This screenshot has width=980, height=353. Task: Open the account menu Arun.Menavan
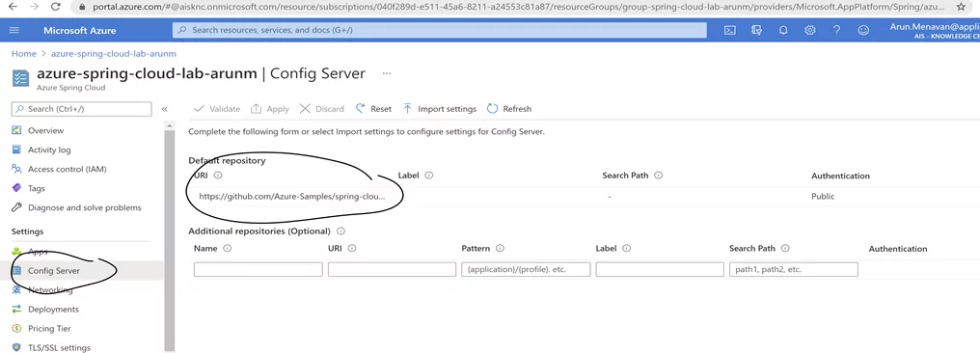point(935,30)
